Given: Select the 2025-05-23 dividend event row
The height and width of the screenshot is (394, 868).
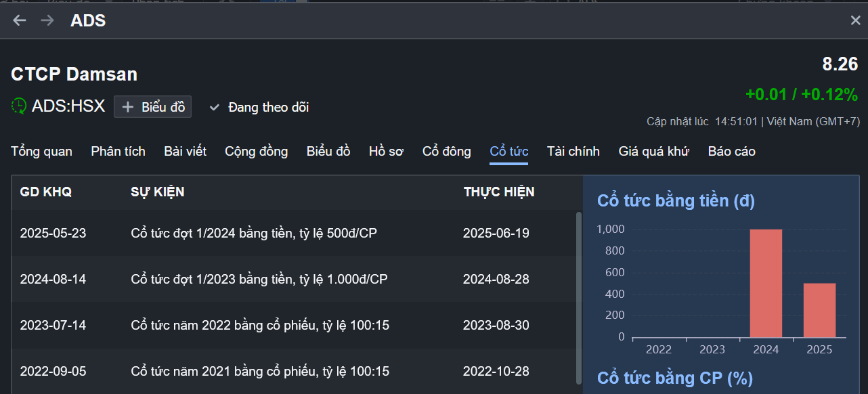Looking at the screenshot, I should [x=293, y=233].
